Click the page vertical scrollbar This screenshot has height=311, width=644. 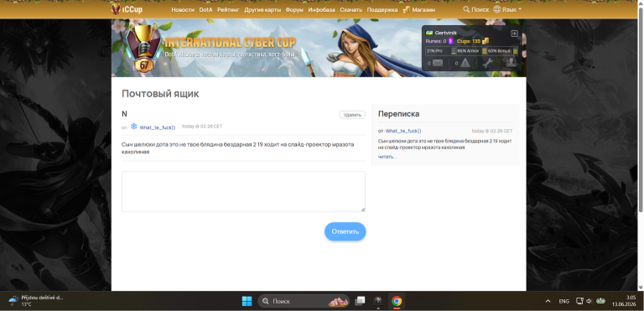point(640,111)
